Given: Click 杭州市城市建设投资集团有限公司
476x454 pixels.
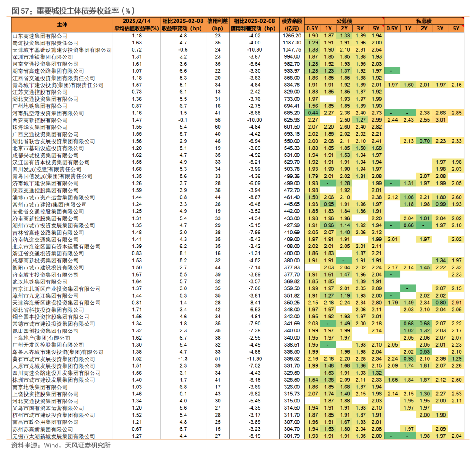Looking at the screenshot, I should tap(53, 415).
